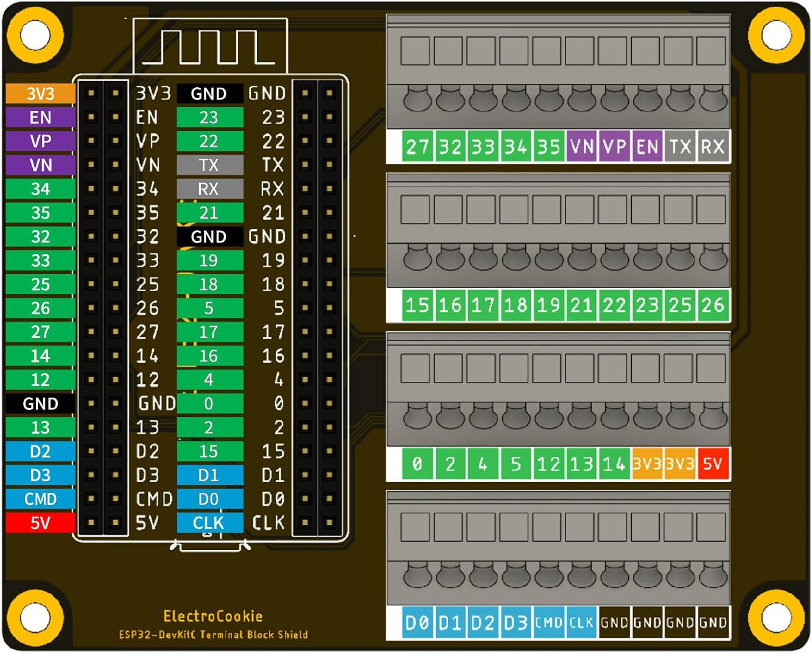Click the orange 3V3 label in left column
This screenshot has height=653, width=812.
pos(38,93)
